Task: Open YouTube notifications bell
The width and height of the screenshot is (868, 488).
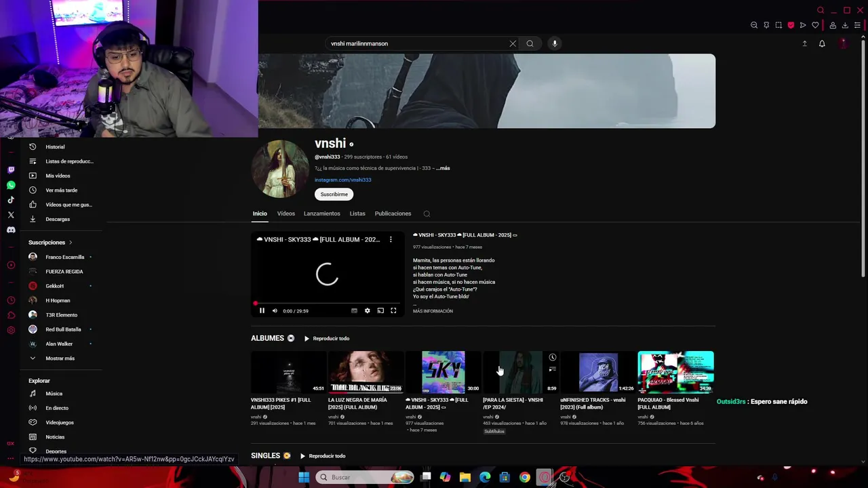Action: (822, 43)
